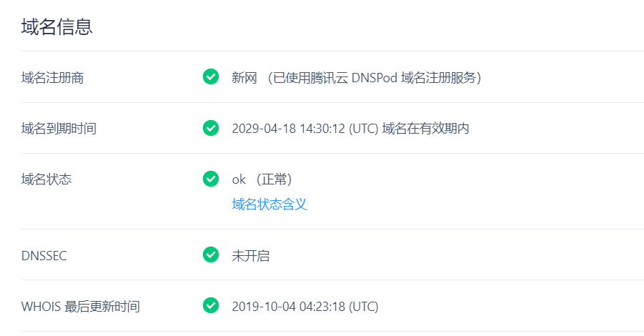Click the green check icon for WHOIS 最后更新时间
644x336 pixels.
tap(211, 305)
